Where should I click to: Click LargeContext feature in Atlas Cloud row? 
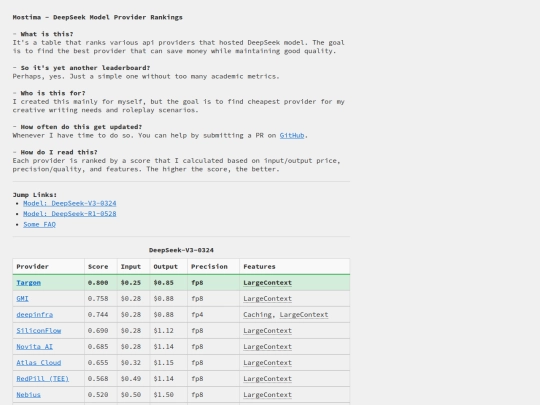click(267, 363)
